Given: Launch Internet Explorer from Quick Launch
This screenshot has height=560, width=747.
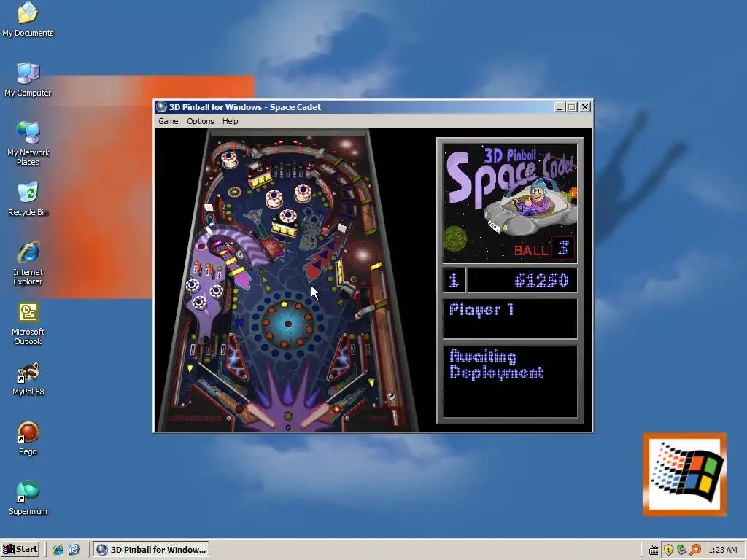Looking at the screenshot, I should click(x=58, y=550).
